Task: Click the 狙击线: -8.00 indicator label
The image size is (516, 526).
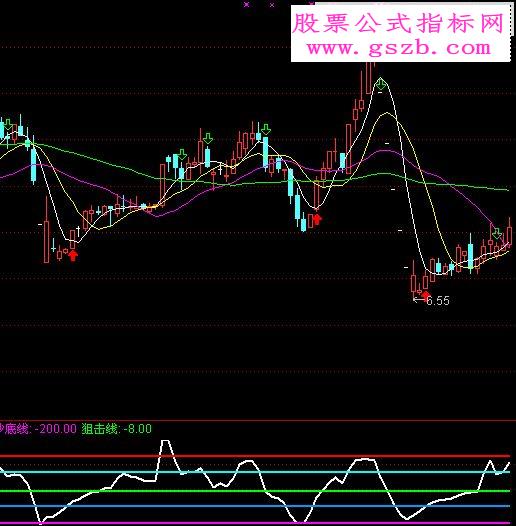Action: 116,429
